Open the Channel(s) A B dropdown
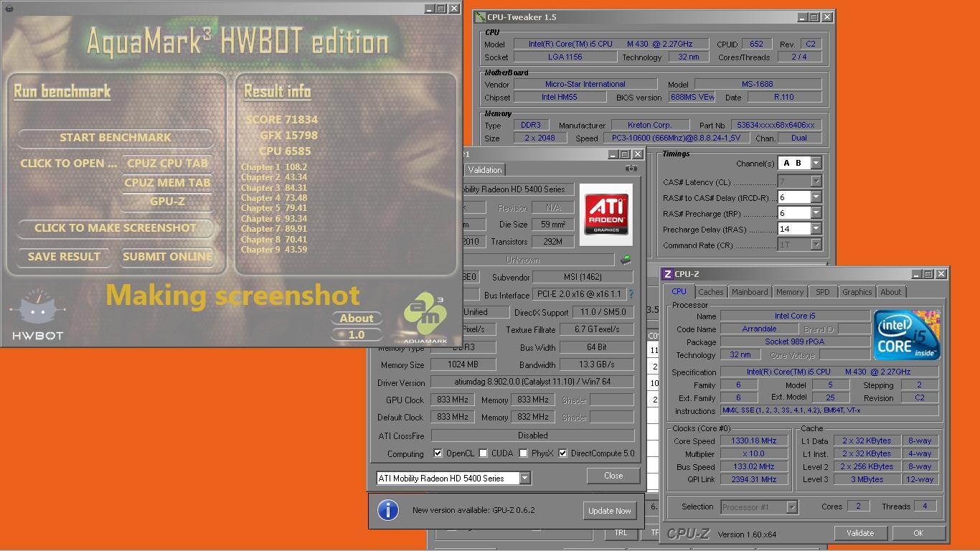The height and width of the screenshot is (551, 980). (816, 163)
